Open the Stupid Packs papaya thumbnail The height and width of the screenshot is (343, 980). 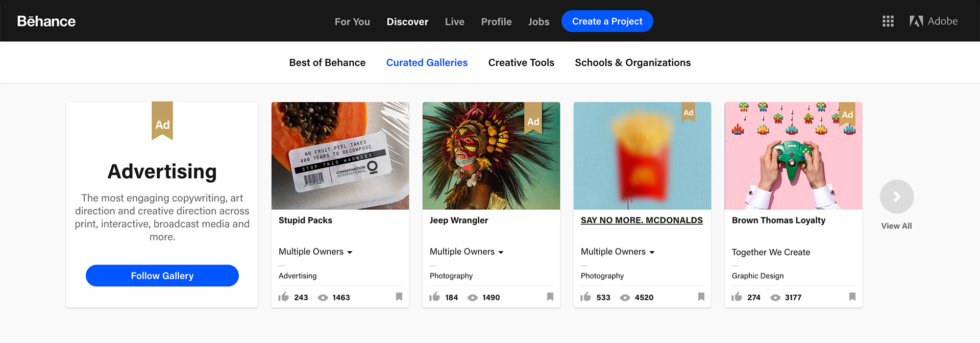click(340, 156)
